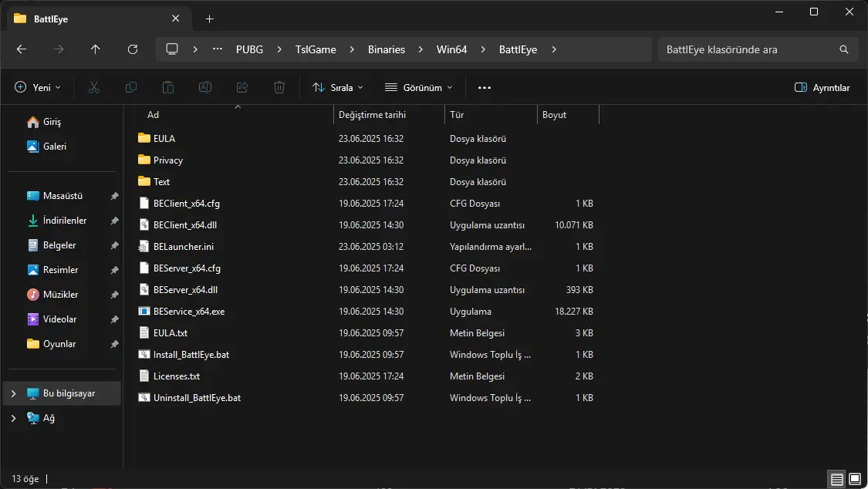Click the Refresh icon in navigation bar
868x489 pixels.
tap(132, 49)
